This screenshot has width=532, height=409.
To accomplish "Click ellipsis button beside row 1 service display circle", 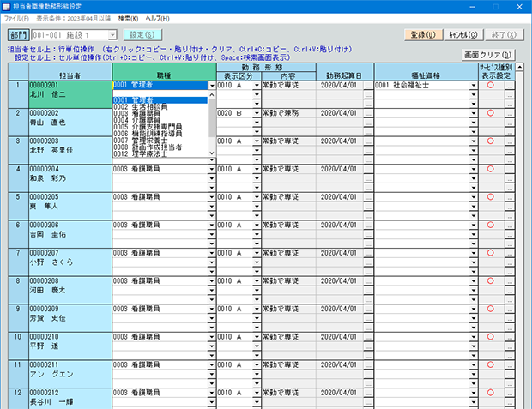I will (x=509, y=86).
